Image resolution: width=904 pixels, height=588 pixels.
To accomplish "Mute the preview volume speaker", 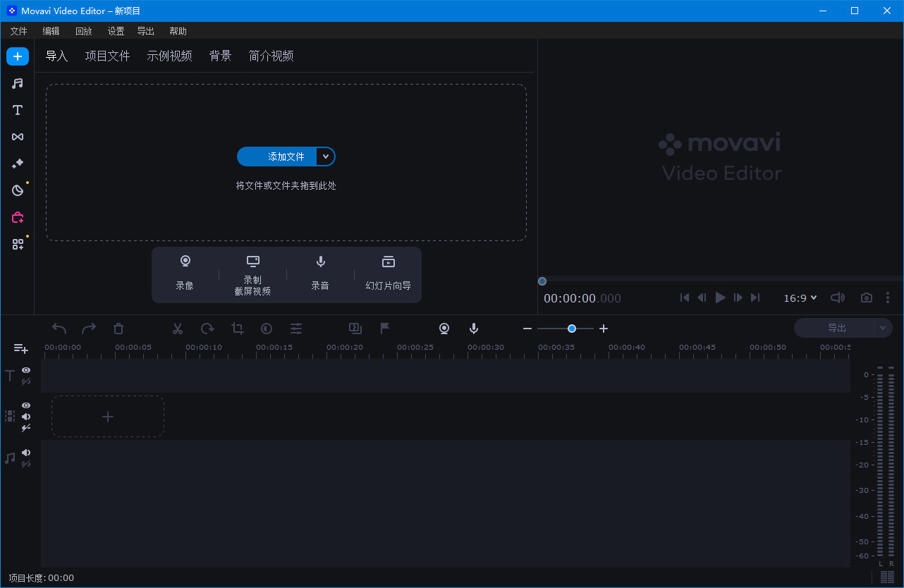I will (x=838, y=298).
